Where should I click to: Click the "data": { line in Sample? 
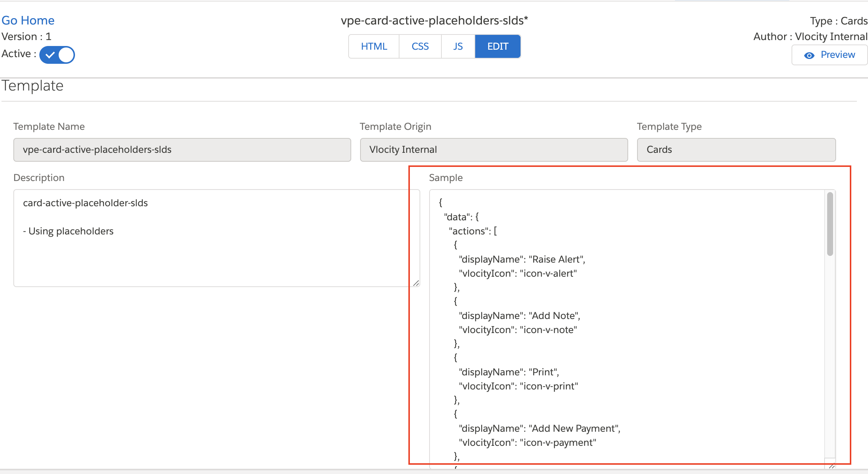(461, 217)
